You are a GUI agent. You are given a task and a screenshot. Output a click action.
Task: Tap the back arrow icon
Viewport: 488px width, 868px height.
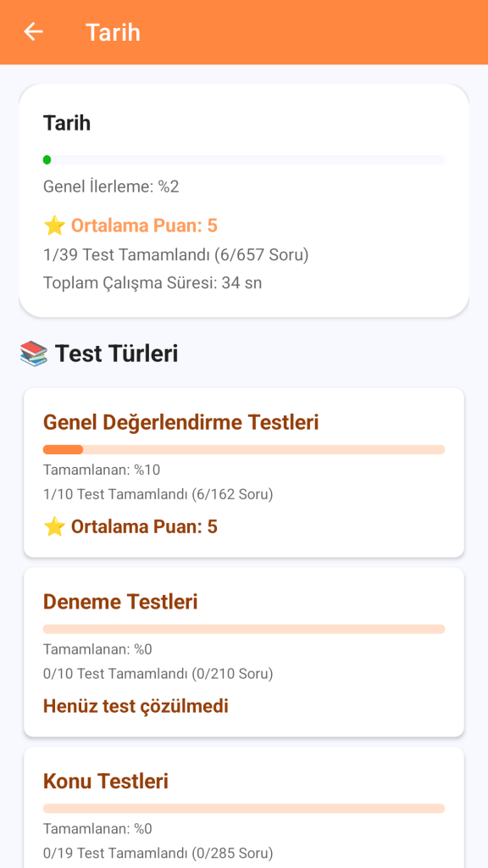(x=33, y=32)
